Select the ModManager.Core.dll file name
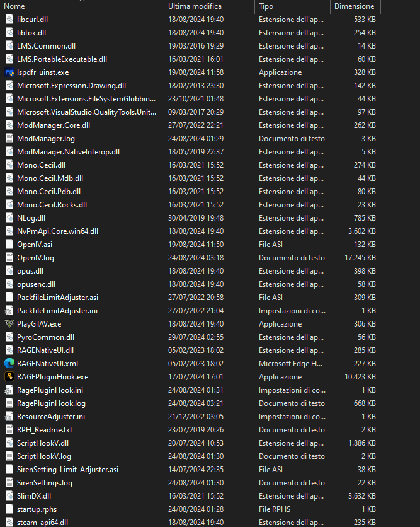This screenshot has width=420, height=527. click(54, 125)
